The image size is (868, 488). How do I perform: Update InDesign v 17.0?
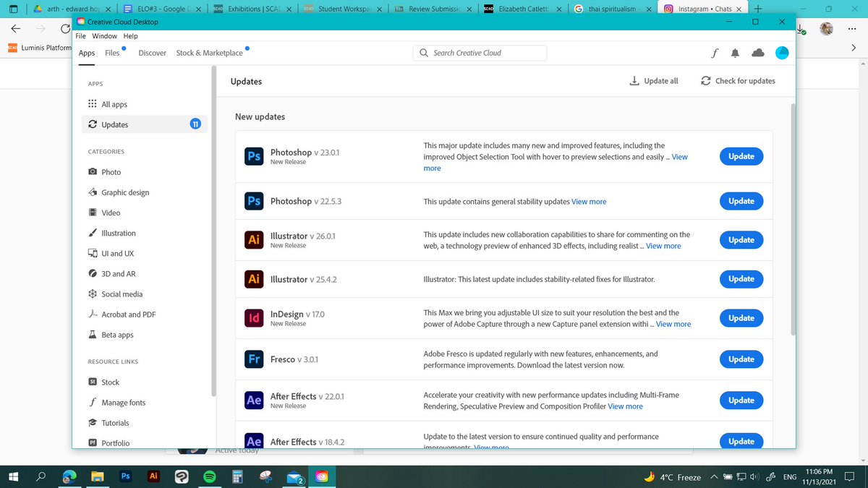pos(741,317)
